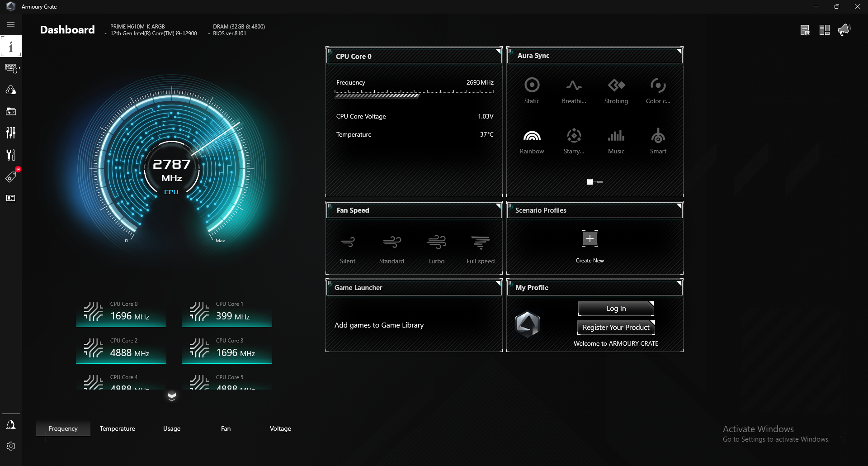868x466 pixels.
Task: Open the News megaphone icon
Action: coord(844,30)
